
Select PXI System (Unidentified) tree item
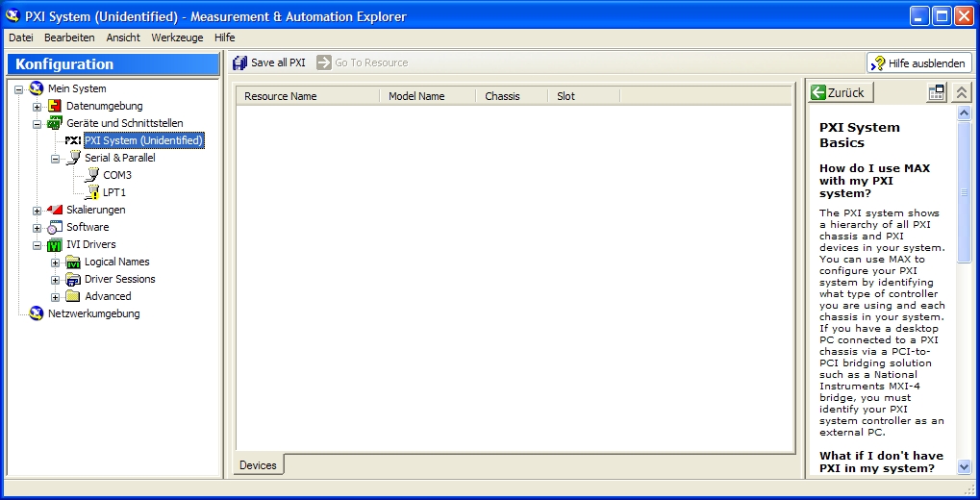[x=143, y=140]
